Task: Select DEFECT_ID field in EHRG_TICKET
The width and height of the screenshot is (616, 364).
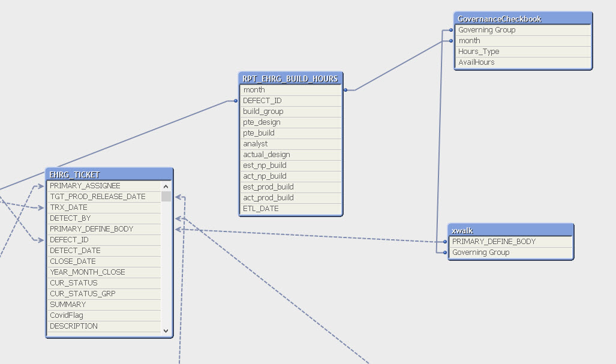Action: 104,239
